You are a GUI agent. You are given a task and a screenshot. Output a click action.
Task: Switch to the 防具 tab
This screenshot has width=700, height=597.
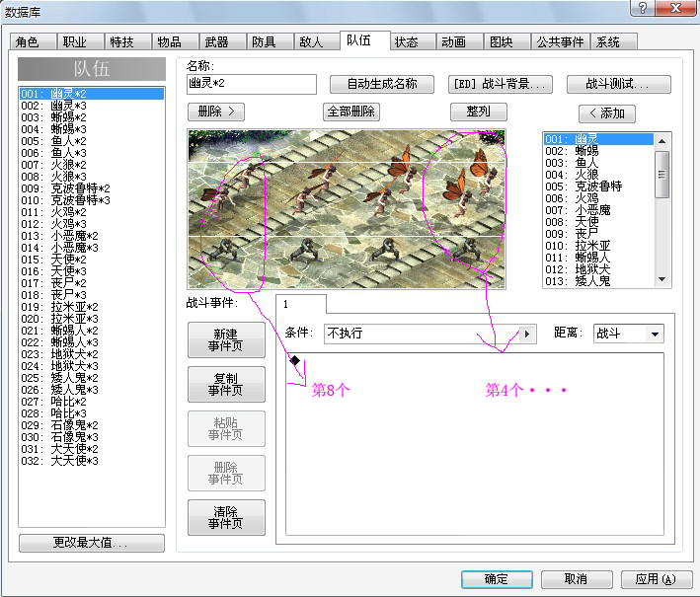270,42
